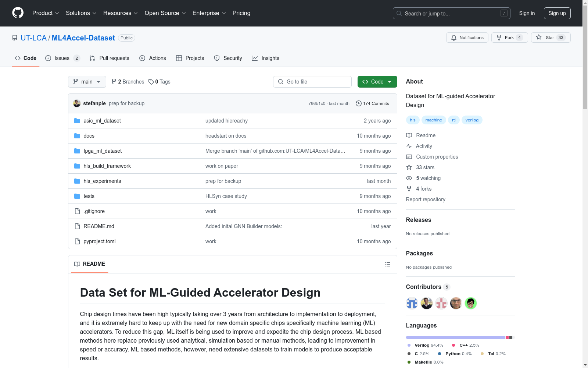588x368 pixels.
Task: Click the fourth contributor avatar
Action: (x=456, y=303)
